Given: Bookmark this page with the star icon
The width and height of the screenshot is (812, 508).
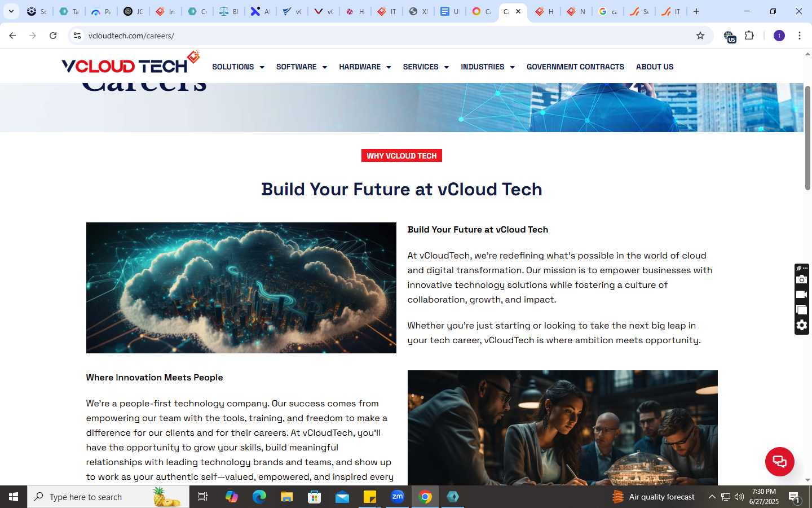Looking at the screenshot, I should click(x=700, y=36).
